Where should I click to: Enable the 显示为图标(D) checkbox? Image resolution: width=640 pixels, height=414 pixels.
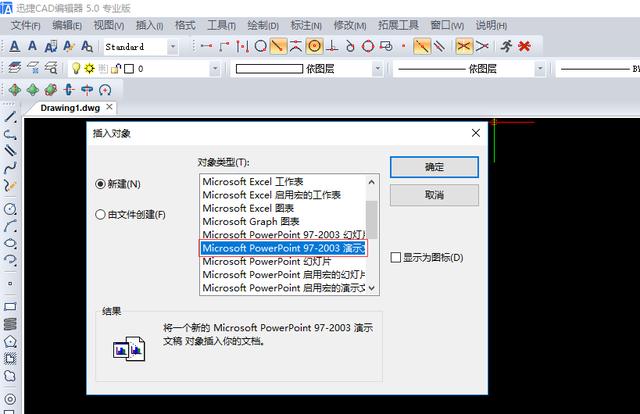[x=396, y=258]
